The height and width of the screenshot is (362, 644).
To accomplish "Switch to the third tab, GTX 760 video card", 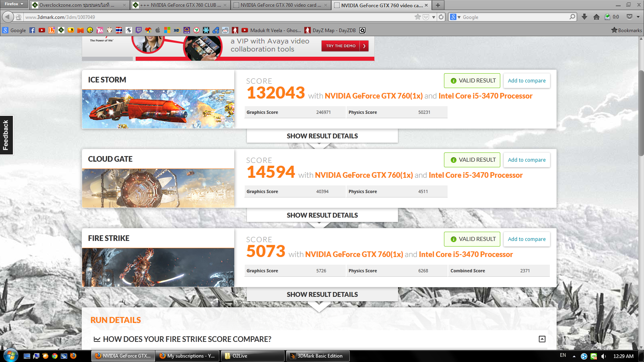I will 281,5.
